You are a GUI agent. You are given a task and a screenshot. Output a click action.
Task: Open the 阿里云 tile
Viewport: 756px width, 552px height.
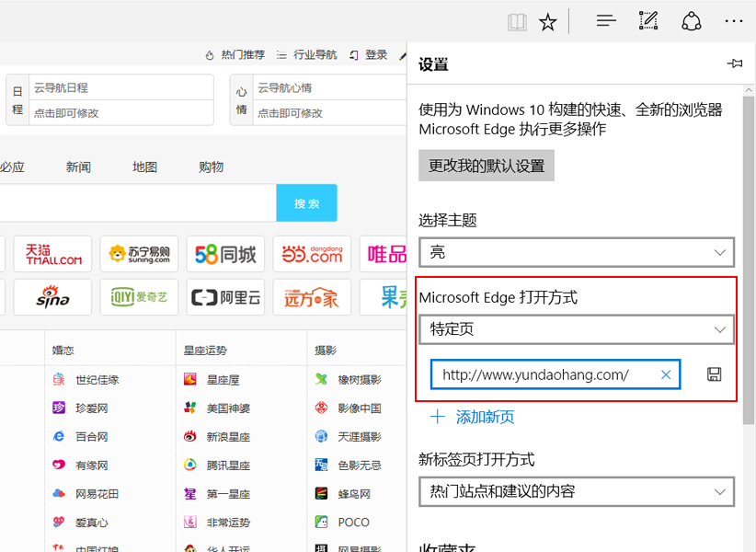(x=225, y=297)
